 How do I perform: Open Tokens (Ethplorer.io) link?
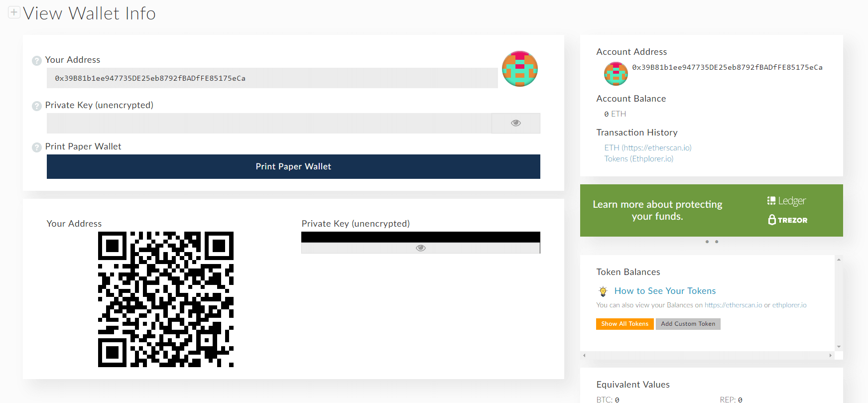(638, 159)
